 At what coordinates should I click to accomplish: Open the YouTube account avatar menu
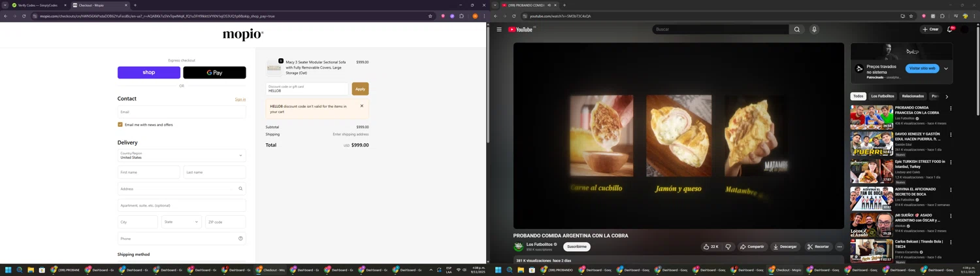pos(965,29)
